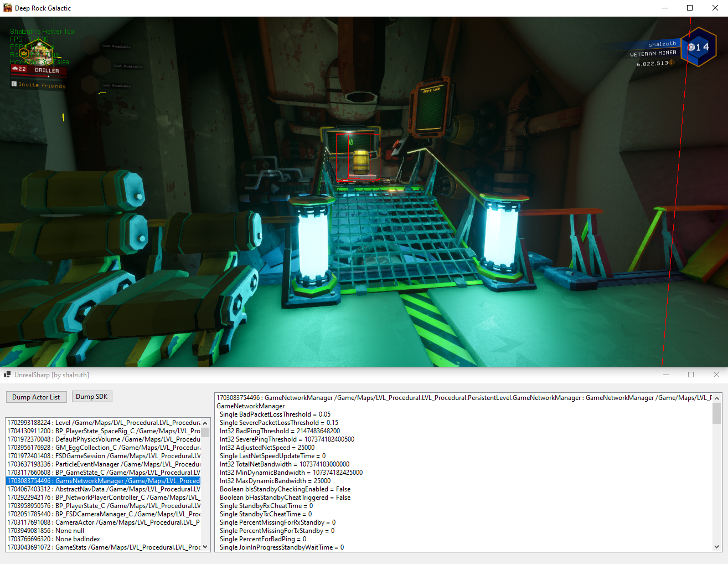
Task: Click the TotalNetBandwidth value line
Action: tap(285, 464)
